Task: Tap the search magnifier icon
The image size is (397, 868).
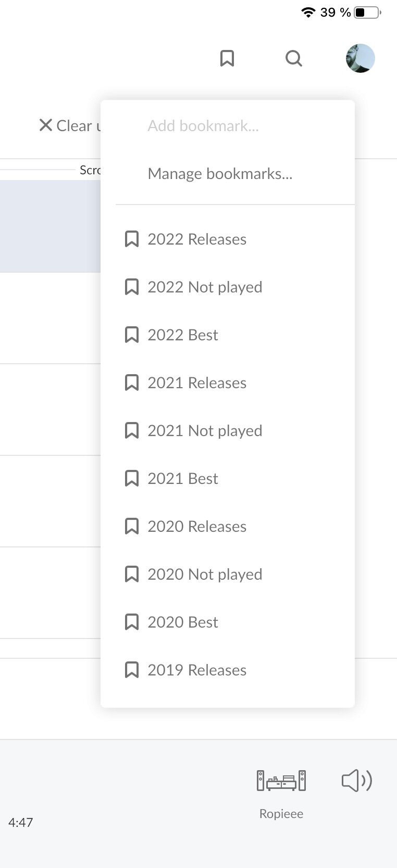Action: pyautogui.click(x=294, y=58)
